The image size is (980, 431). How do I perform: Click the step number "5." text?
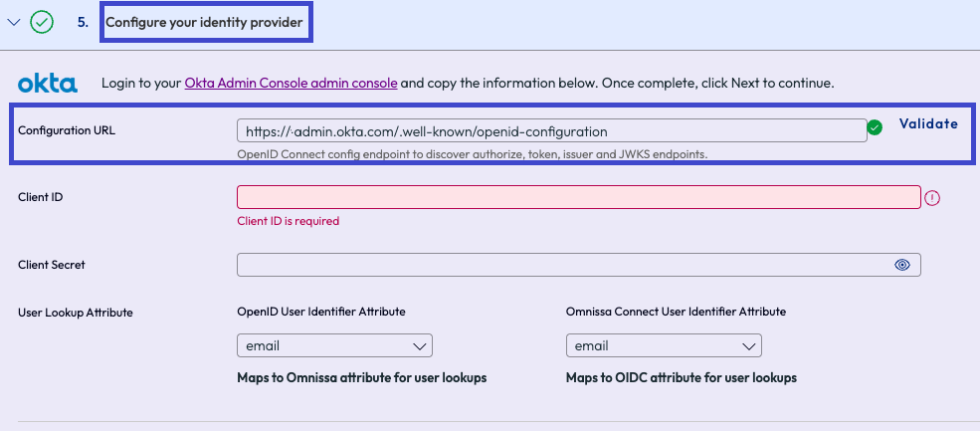coord(84,23)
